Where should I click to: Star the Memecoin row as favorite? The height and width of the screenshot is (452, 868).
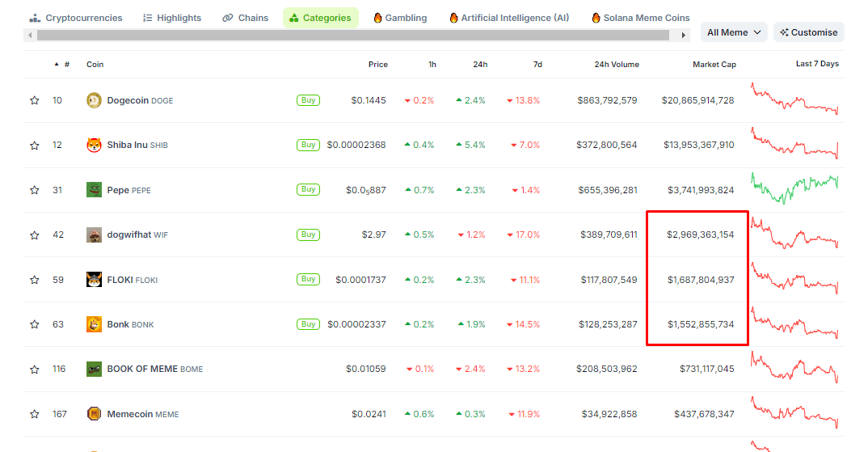tap(34, 414)
